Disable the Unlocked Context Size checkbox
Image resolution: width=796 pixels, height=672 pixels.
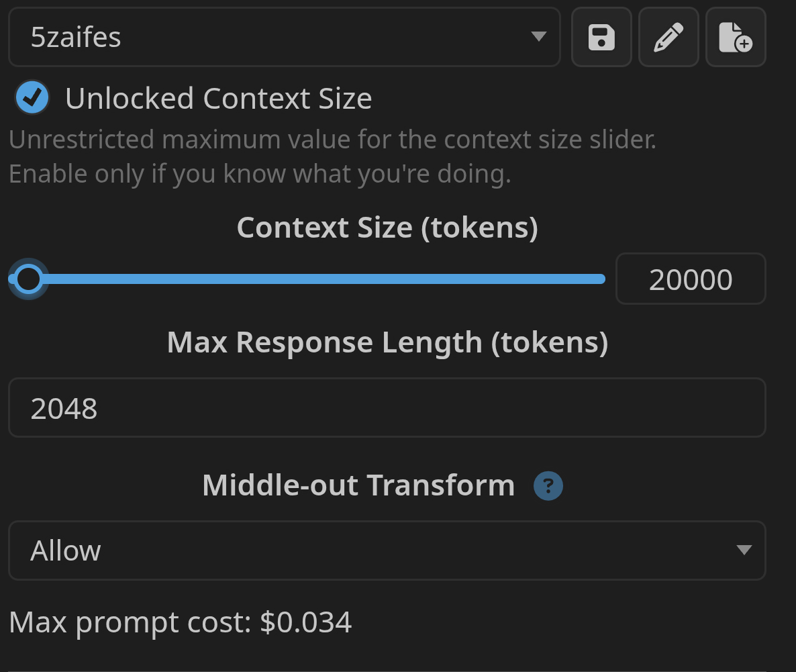(x=32, y=98)
